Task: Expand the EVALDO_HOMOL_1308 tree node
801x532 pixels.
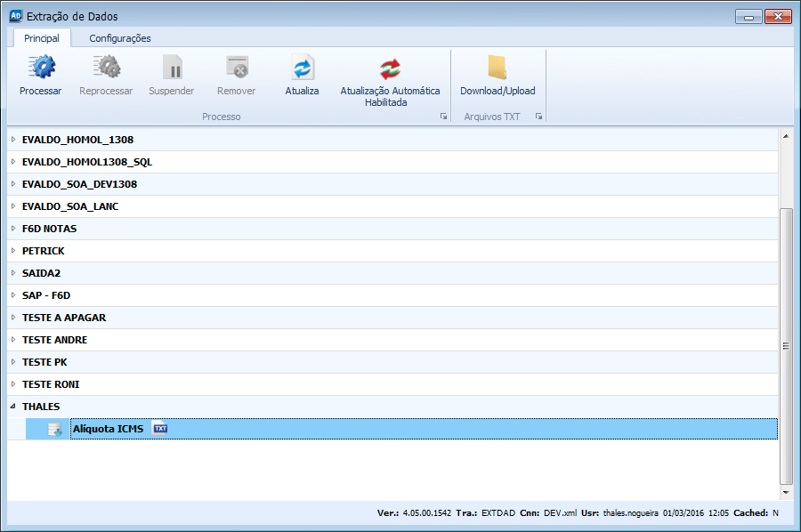Action: 13,140
